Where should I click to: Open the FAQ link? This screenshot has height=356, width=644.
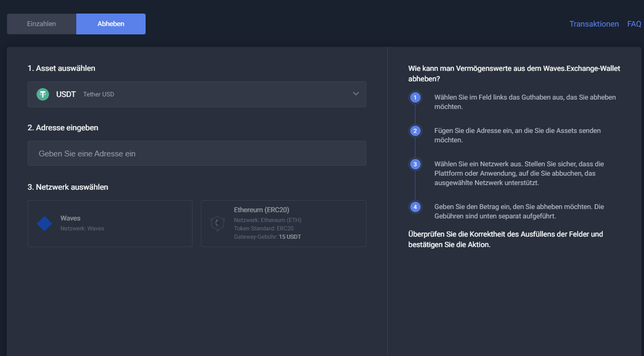[634, 24]
